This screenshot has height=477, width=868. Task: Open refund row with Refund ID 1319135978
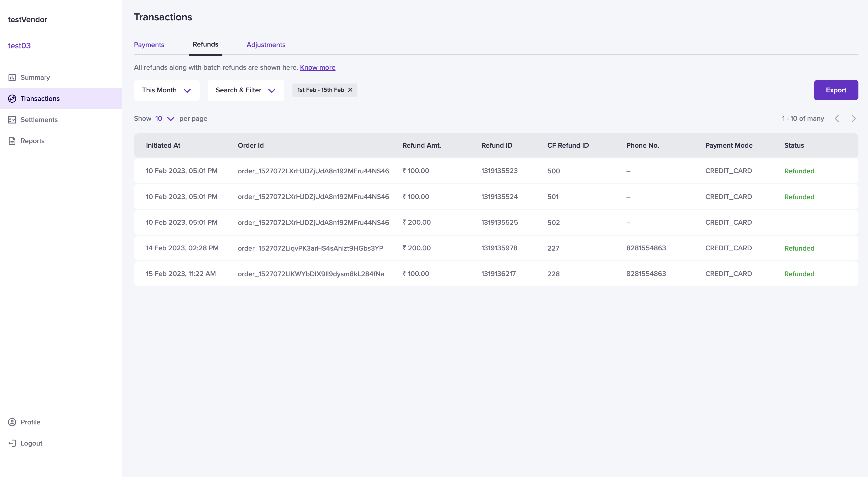499,248
